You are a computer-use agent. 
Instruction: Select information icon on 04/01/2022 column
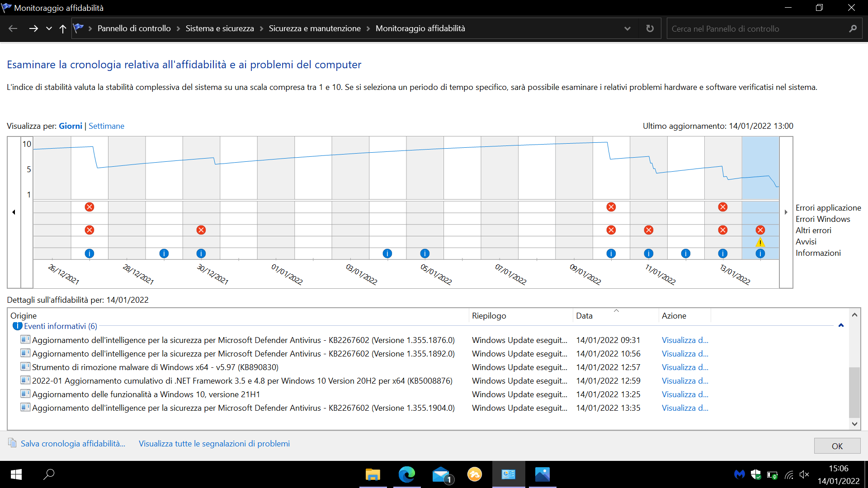(x=387, y=253)
